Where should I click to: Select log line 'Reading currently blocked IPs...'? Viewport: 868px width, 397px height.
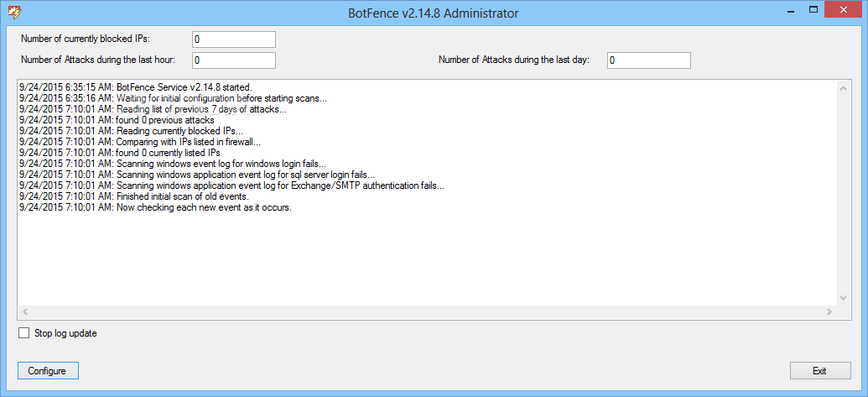tap(131, 131)
